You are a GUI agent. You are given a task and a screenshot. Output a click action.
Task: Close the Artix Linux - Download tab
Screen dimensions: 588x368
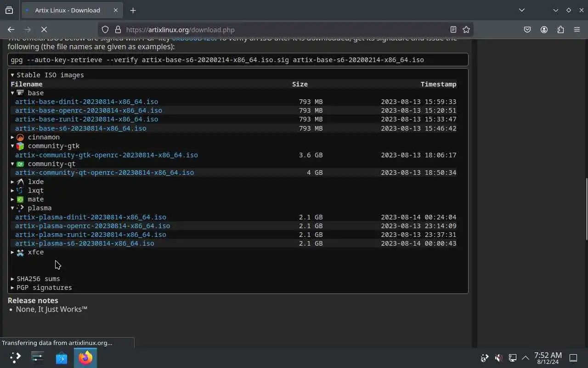coord(116,10)
